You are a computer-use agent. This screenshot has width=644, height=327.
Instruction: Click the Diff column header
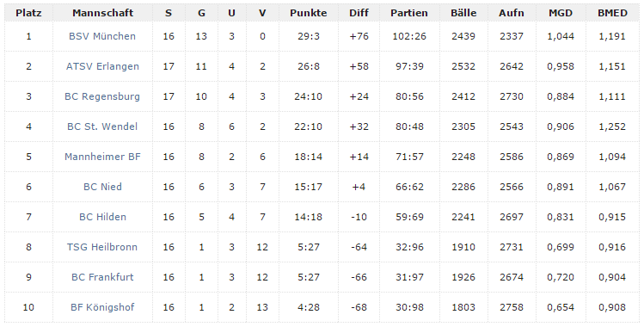[x=359, y=13]
